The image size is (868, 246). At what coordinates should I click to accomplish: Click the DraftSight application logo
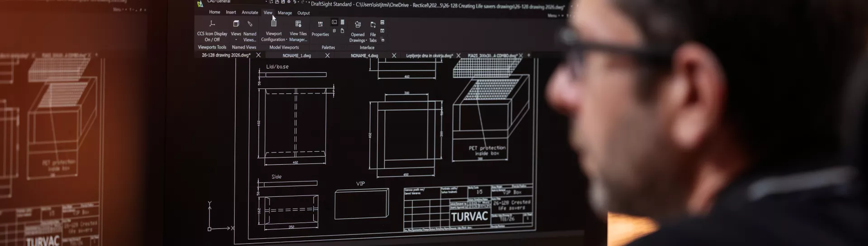click(200, 4)
